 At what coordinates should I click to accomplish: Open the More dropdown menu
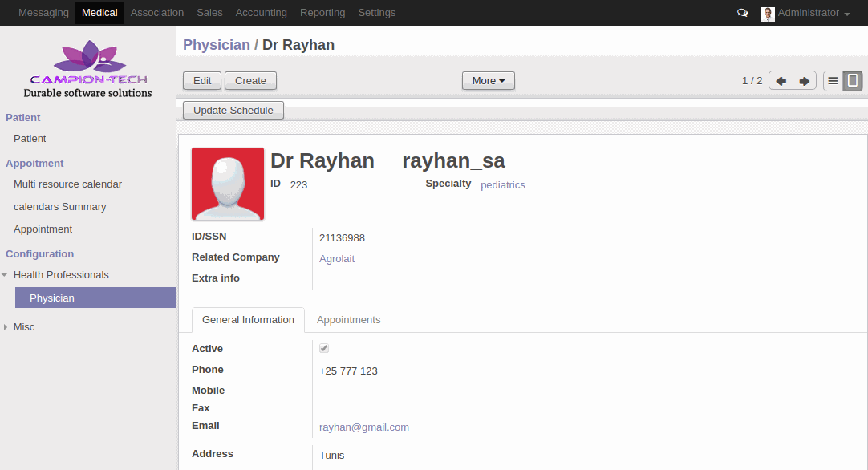coord(489,81)
